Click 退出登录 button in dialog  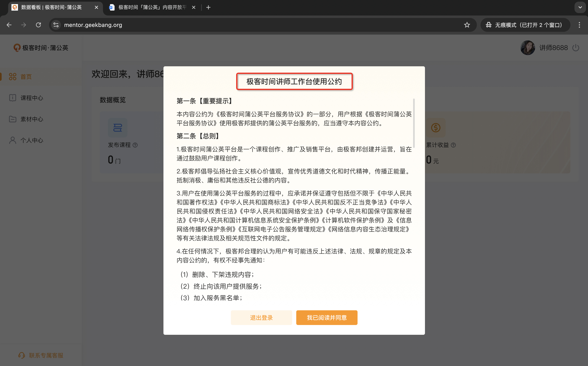261,318
